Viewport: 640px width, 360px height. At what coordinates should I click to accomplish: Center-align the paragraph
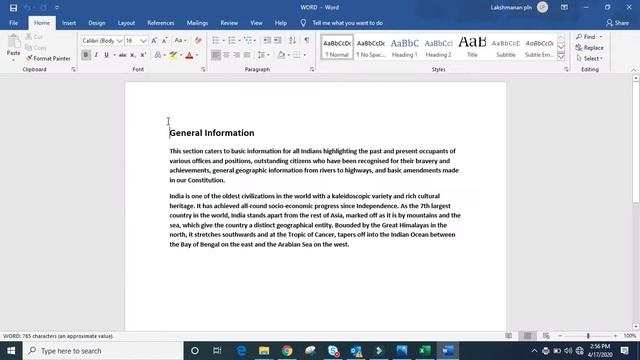click(x=226, y=55)
